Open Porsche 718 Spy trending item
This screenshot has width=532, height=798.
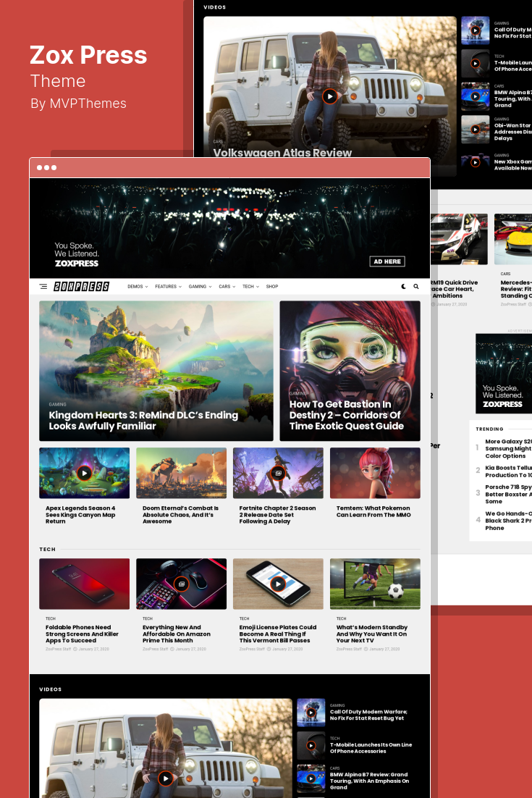tap(508, 494)
